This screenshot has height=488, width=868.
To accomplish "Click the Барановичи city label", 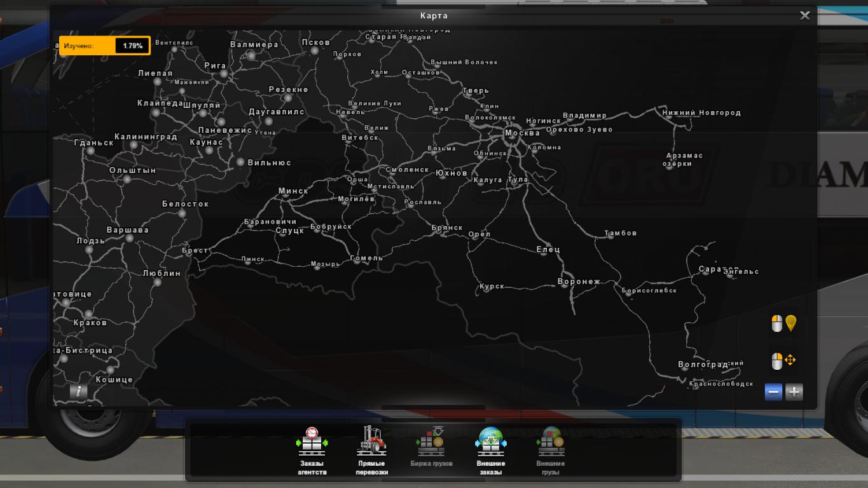I will pos(270,222).
